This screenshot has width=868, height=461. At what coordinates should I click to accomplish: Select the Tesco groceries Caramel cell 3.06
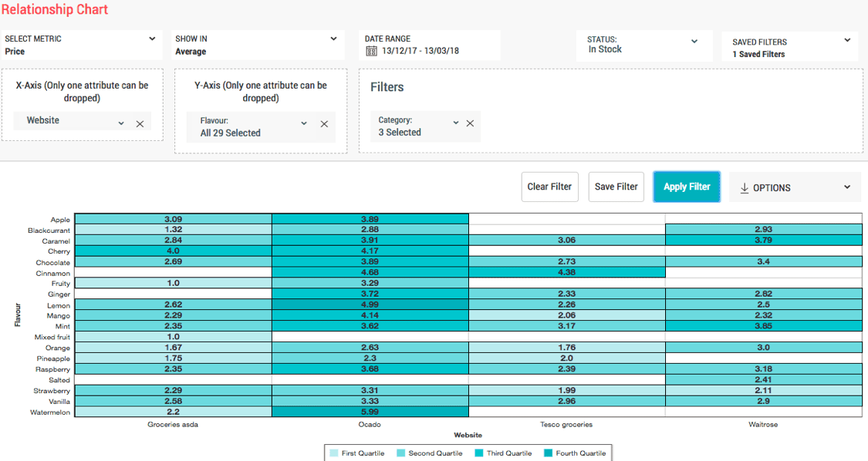click(567, 241)
